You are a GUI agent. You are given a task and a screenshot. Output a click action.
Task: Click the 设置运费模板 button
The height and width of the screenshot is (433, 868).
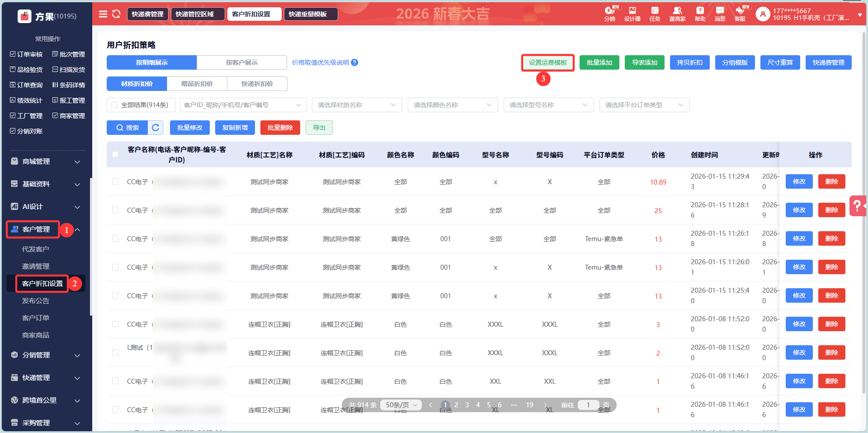coord(547,62)
